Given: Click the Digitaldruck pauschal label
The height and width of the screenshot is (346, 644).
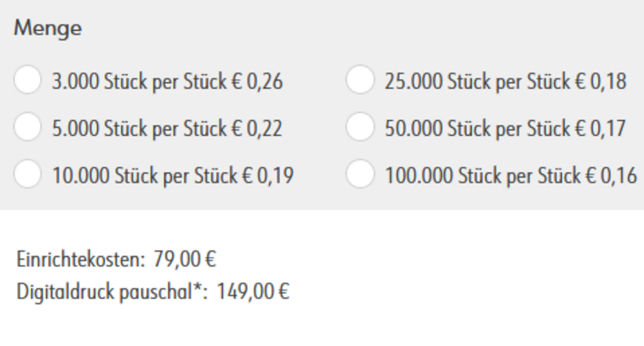Looking at the screenshot, I should 104,292.
